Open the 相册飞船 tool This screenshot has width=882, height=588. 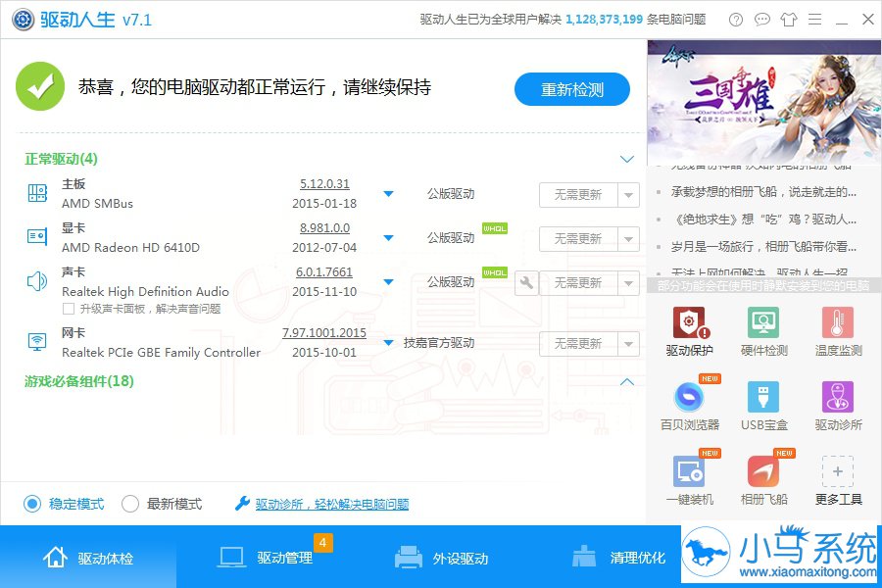tap(763, 479)
